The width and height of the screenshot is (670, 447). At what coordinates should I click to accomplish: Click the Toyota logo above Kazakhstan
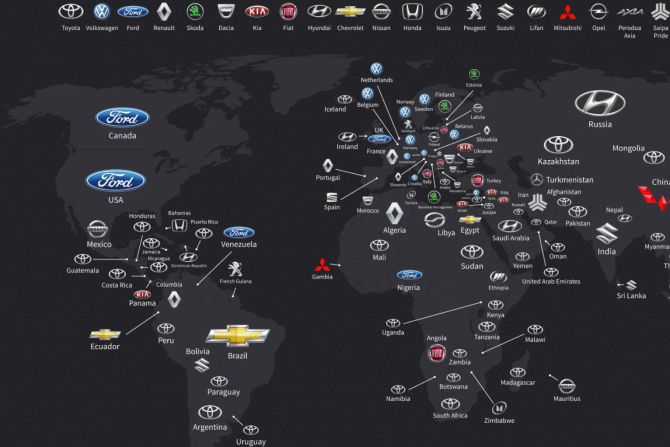[558, 145]
